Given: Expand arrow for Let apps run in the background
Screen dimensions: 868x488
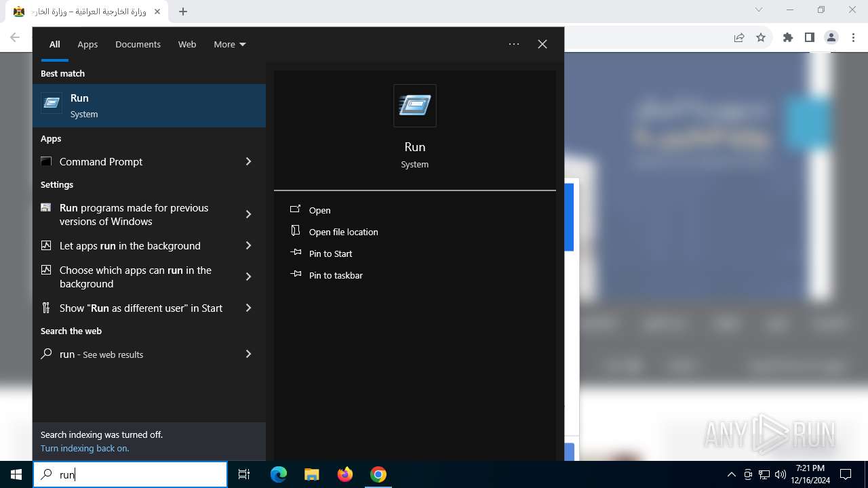Looking at the screenshot, I should pos(248,245).
